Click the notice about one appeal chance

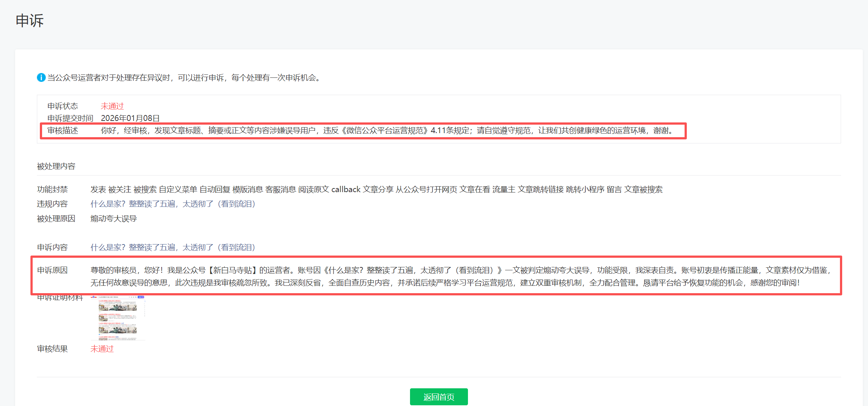pos(185,78)
